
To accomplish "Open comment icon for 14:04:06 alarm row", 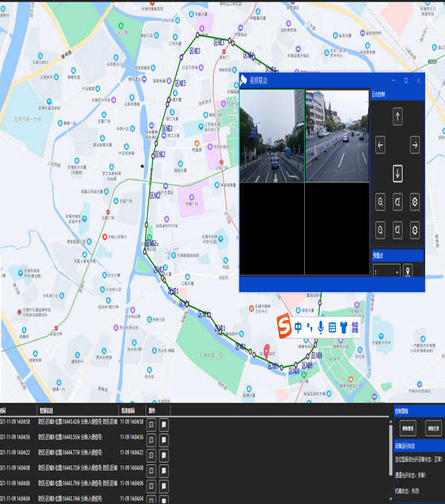I will coord(151,486).
